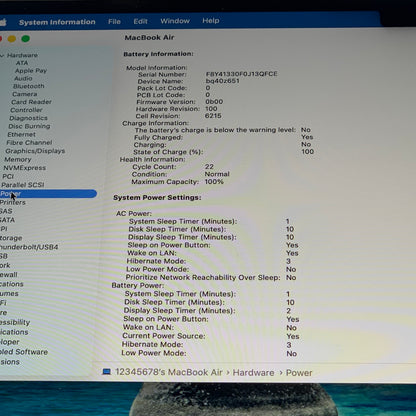Open the File menu

[114, 22]
